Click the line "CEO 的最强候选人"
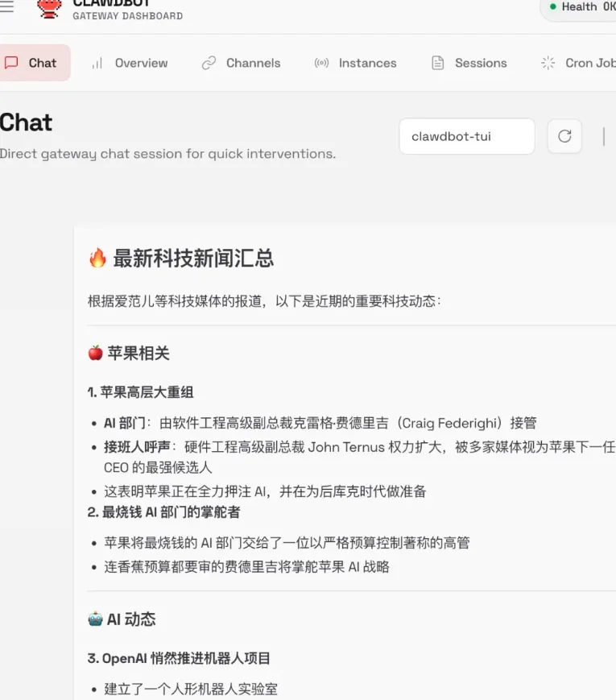Screen dimensions: 616x700 158,468
